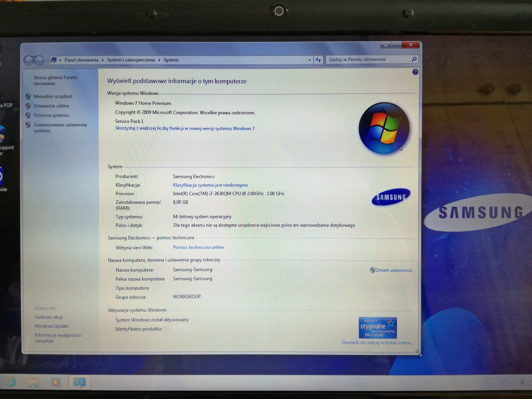Click the Forward navigation arrow button
The image size is (532, 399).
(39, 60)
